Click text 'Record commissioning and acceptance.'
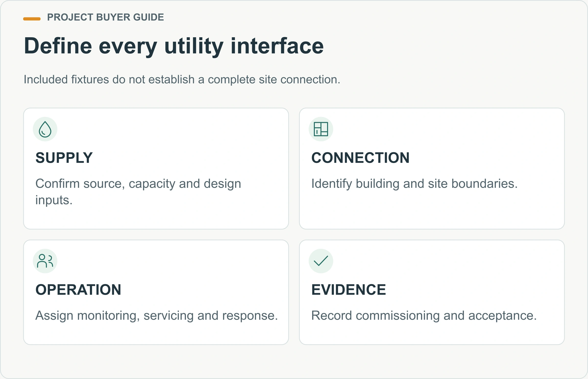The width and height of the screenshot is (588, 379). click(424, 316)
